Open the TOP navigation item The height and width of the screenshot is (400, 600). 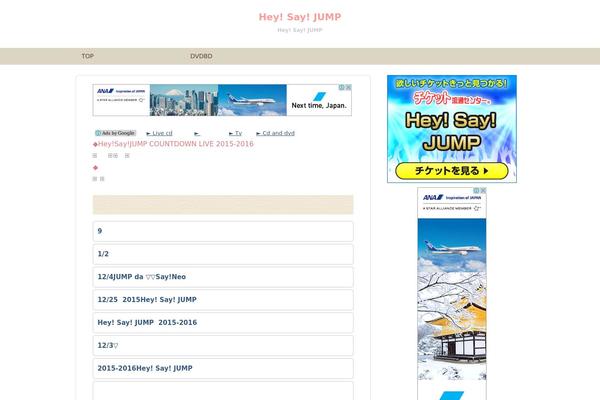[88, 56]
